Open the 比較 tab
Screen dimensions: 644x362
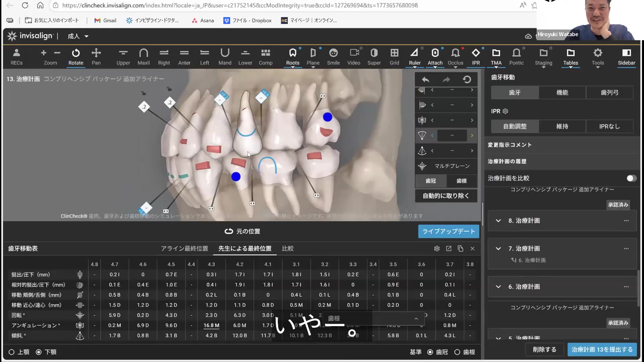pos(287,248)
